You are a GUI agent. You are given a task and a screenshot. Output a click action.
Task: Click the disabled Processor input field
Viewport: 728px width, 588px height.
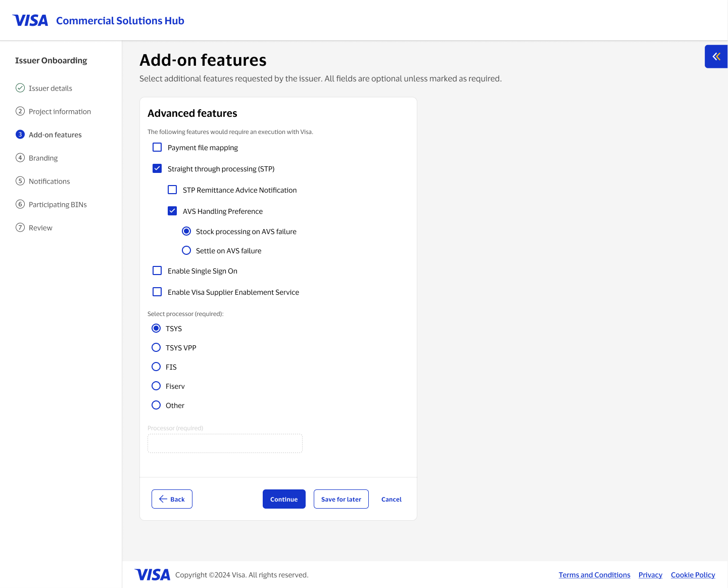pyautogui.click(x=225, y=443)
